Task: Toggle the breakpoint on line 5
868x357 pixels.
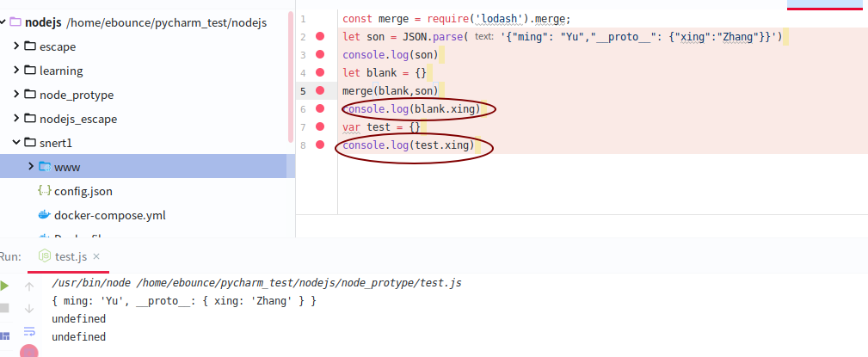Action: click(x=320, y=91)
